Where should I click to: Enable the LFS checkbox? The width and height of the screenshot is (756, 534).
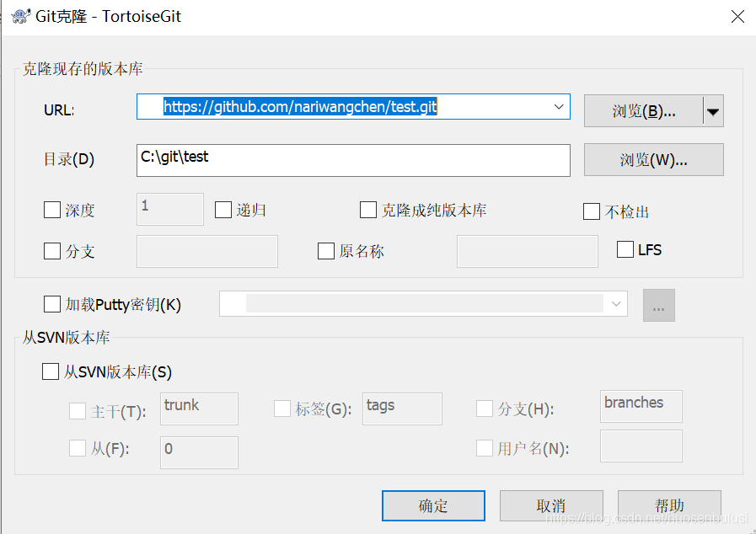tap(625, 249)
